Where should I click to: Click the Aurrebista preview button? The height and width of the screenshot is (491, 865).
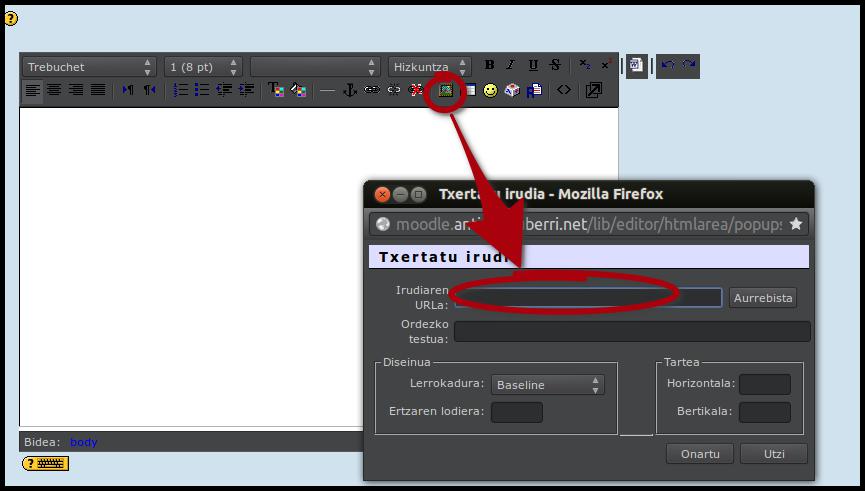(763, 298)
